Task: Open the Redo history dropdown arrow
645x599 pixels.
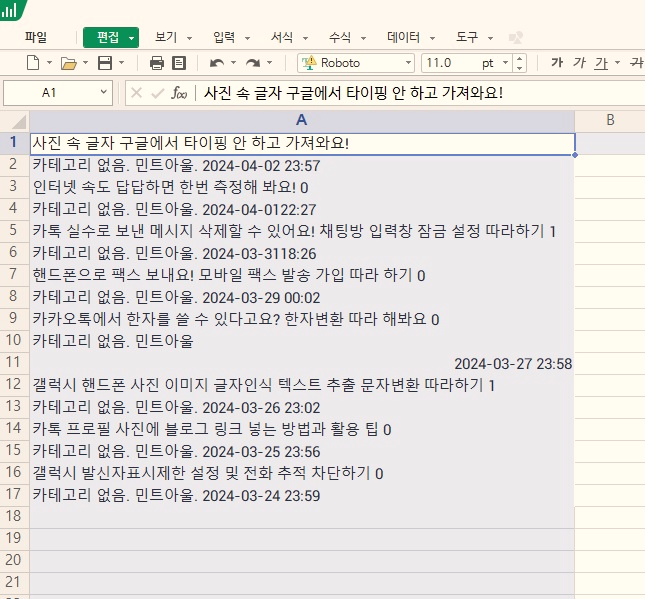Action: pos(269,63)
